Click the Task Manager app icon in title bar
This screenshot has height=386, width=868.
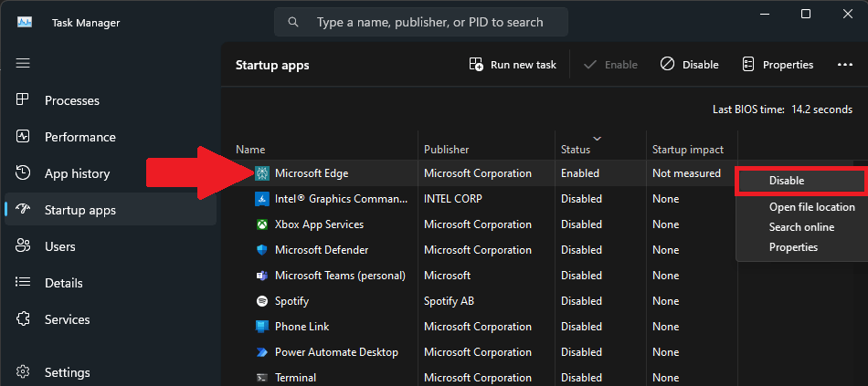(x=25, y=23)
